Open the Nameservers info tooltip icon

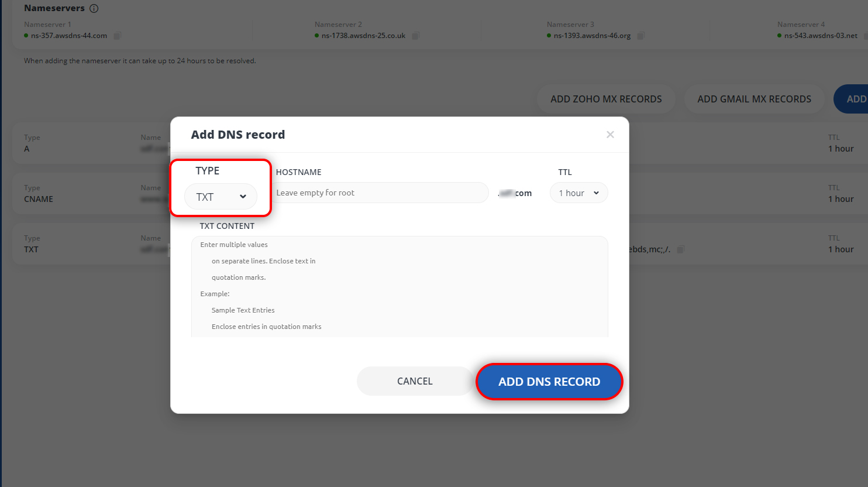click(x=94, y=8)
